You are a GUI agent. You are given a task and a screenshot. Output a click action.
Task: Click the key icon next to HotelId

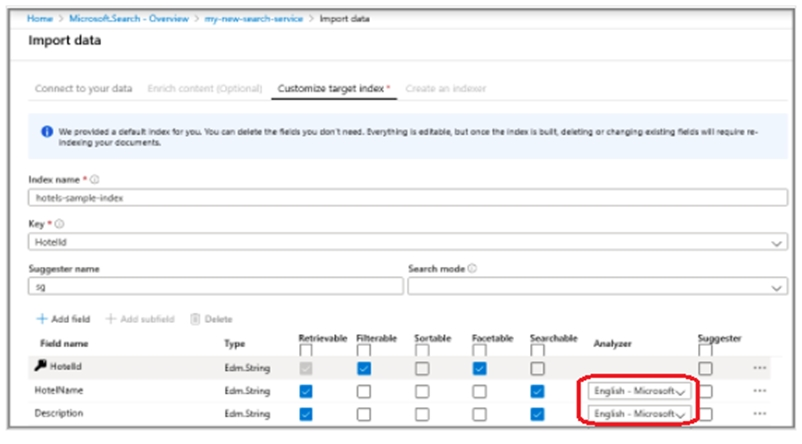pos(41,367)
